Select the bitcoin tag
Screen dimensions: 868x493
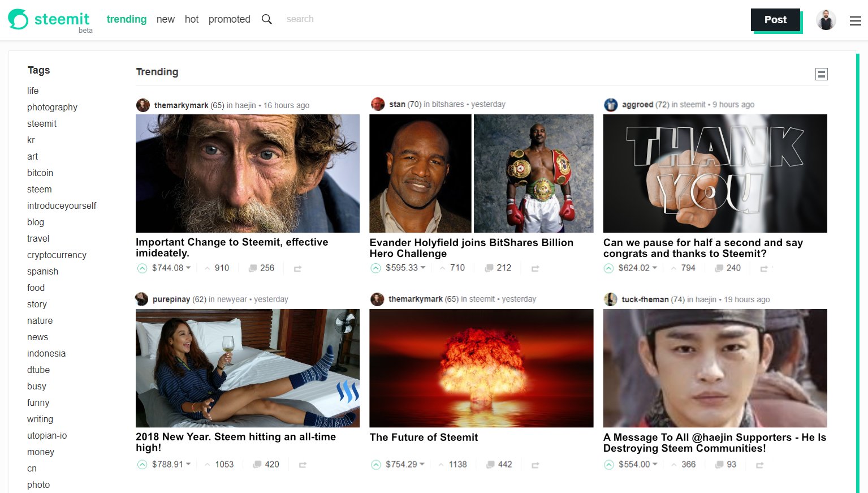point(40,173)
